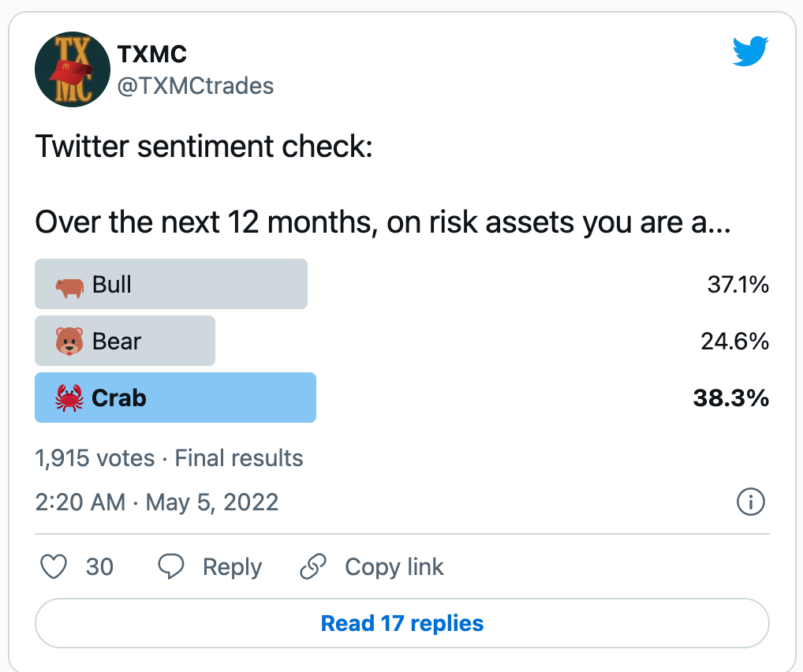
Task: Click the bear emoji in poll
Action: [x=69, y=342]
